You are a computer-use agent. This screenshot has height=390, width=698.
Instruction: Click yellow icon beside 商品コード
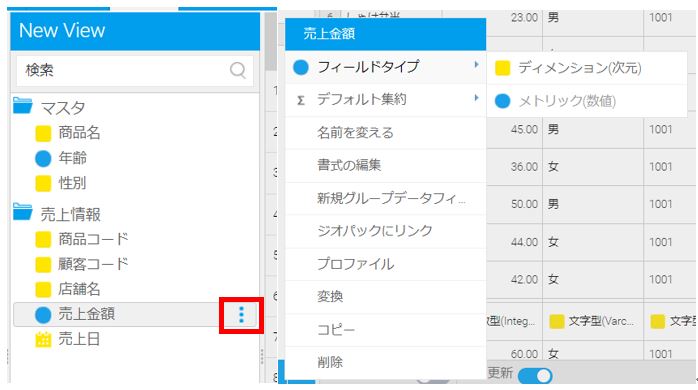click(43, 239)
